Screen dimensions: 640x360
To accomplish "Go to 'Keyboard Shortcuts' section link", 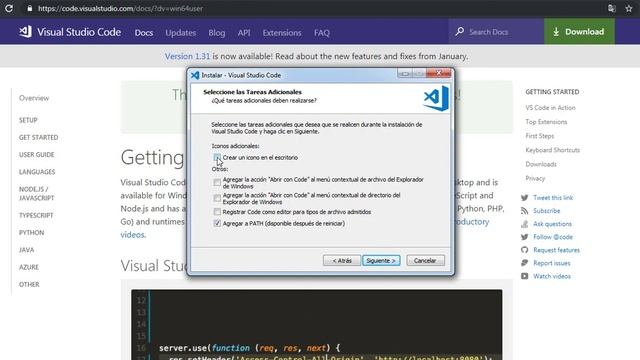I will 553,150.
